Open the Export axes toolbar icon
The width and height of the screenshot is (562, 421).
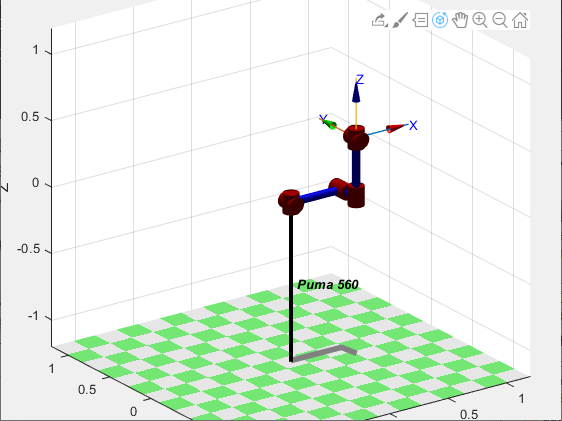click(380, 20)
